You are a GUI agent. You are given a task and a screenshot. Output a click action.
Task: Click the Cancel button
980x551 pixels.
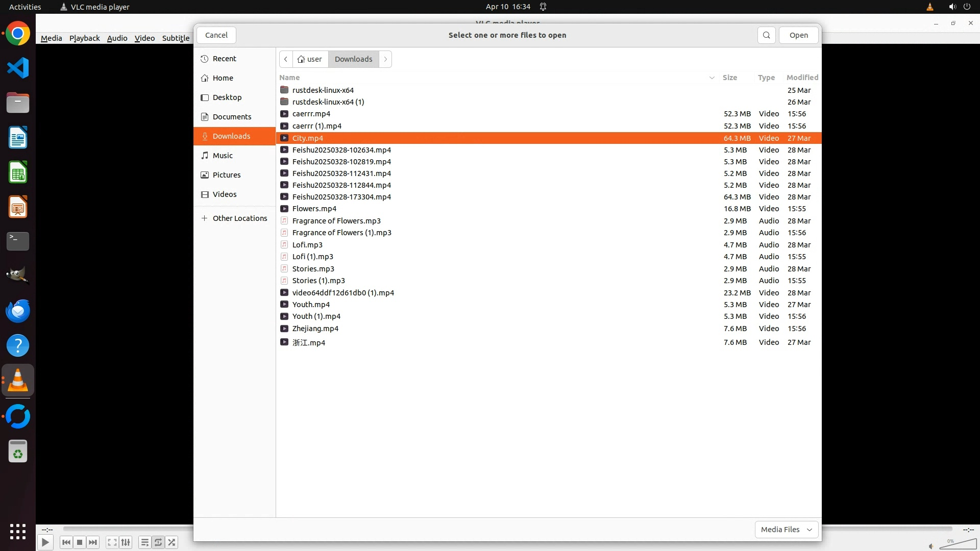pyautogui.click(x=216, y=35)
